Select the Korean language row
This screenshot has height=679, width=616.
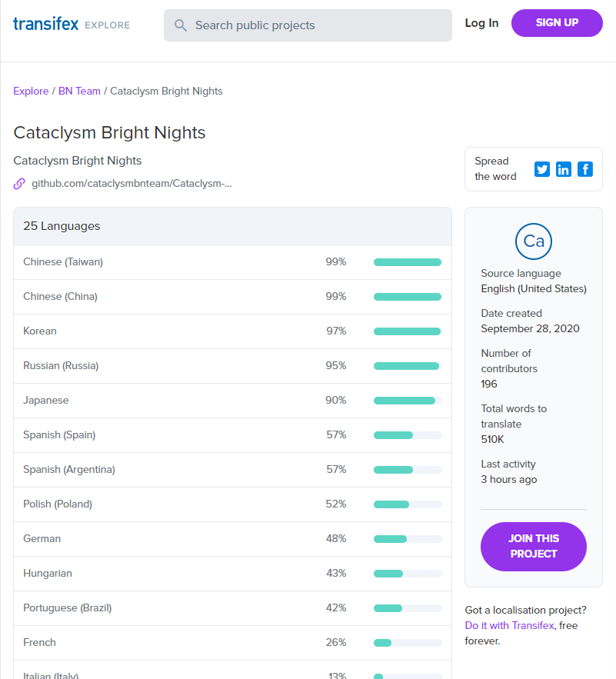click(40, 331)
